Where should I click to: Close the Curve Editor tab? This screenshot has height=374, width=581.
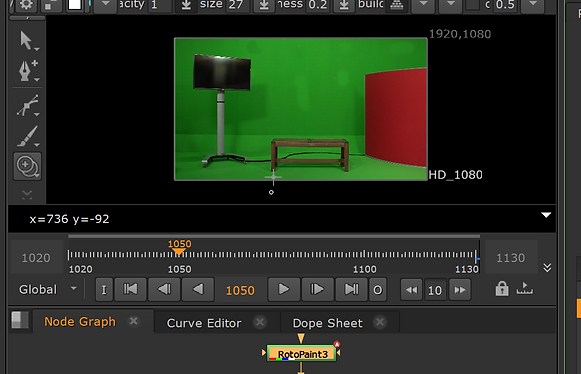260,322
